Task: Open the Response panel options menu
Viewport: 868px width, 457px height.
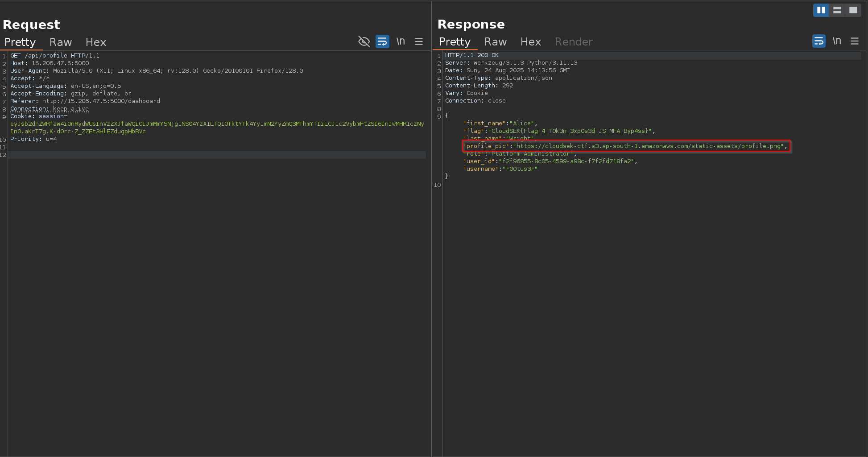Action: [855, 41]
